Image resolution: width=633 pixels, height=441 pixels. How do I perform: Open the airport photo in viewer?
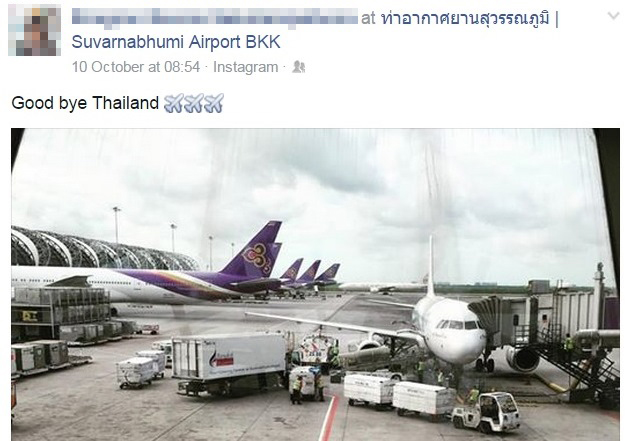[315, 284]
